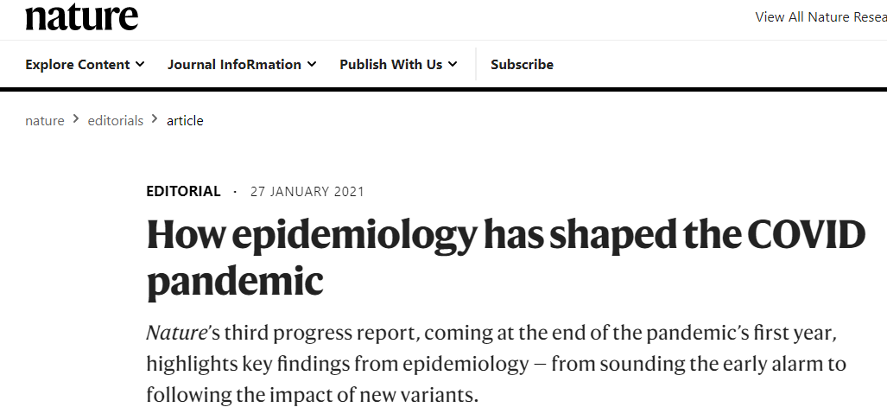887x420 pixels.
Task: Click the Subscribe link
Action: (522, 65)
